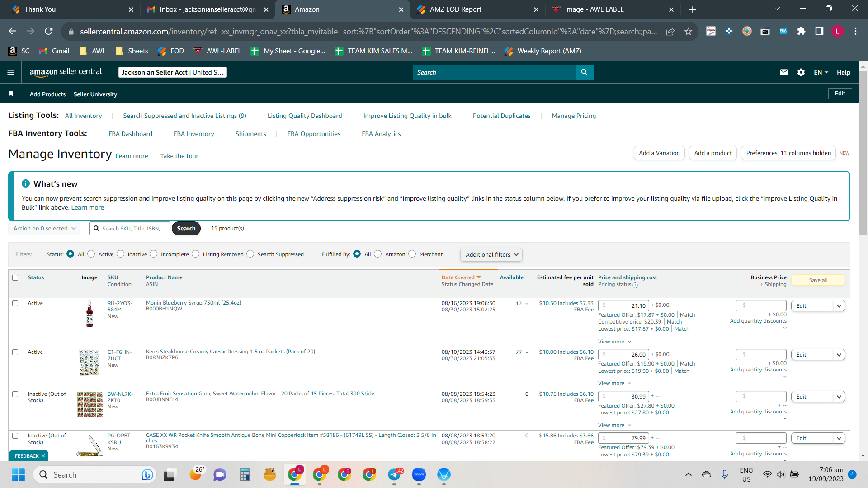Click the Save all button
The image size is (868, 488).
[818, 280]
